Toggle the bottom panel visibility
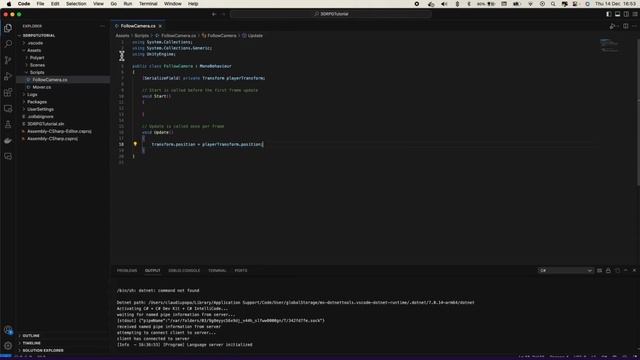 (618, 14)
